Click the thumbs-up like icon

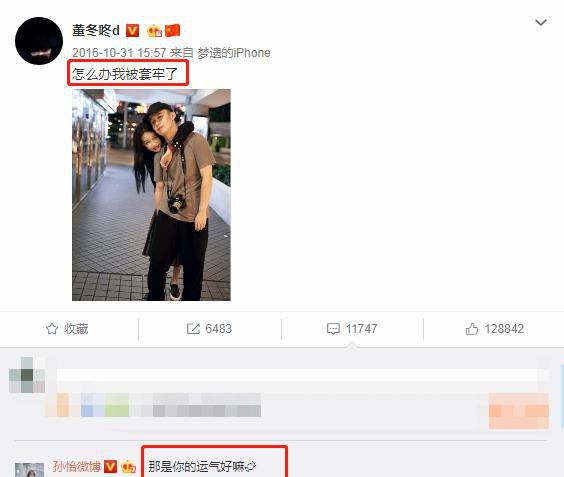tap(472, 329)
